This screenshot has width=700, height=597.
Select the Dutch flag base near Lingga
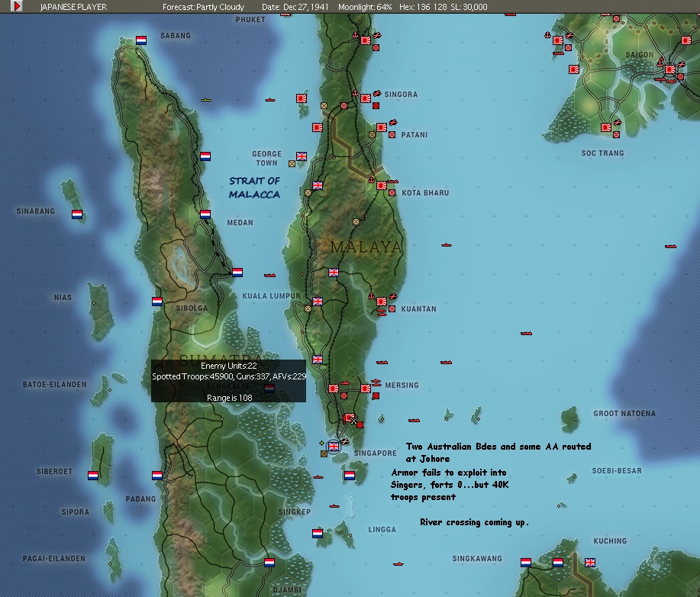coord(318,534)
